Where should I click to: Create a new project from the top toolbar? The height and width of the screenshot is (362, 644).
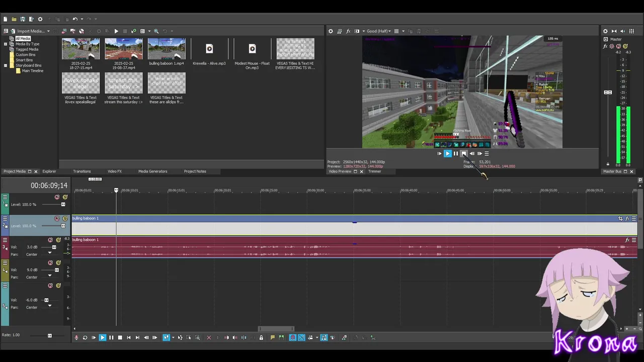[5, 19]
